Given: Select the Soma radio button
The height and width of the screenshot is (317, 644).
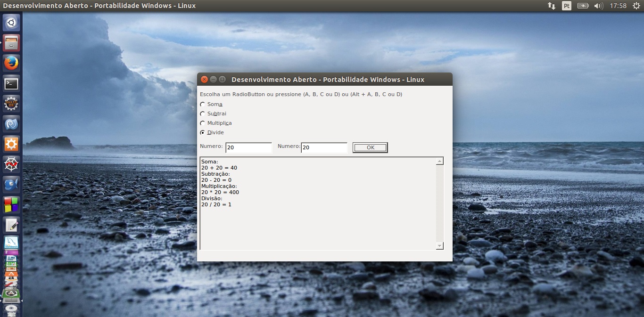Looking at the screenshot, I should (203, 105).
